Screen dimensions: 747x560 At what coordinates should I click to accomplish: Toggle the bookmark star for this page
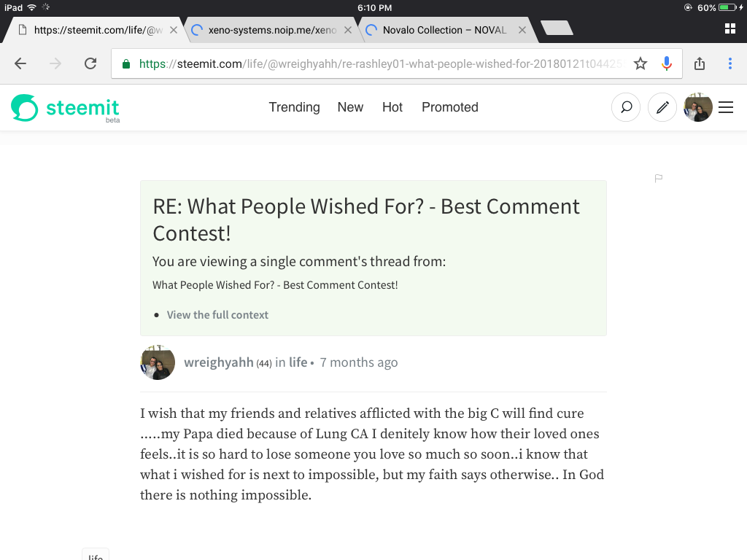pyautogui.click(x=640, y=63)
